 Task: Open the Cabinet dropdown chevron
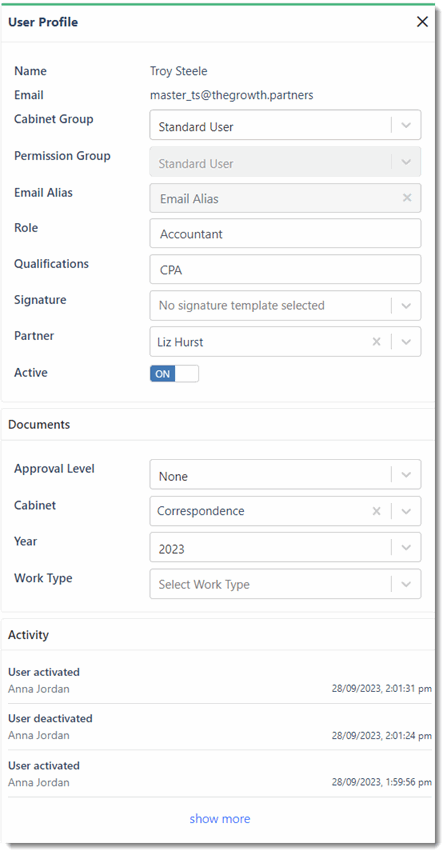[406, 511]
